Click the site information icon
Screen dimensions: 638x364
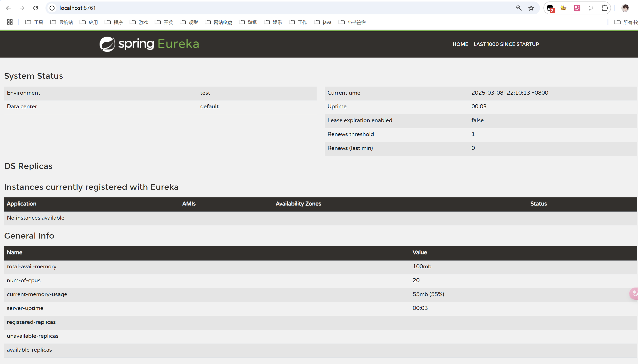[52, 8]
